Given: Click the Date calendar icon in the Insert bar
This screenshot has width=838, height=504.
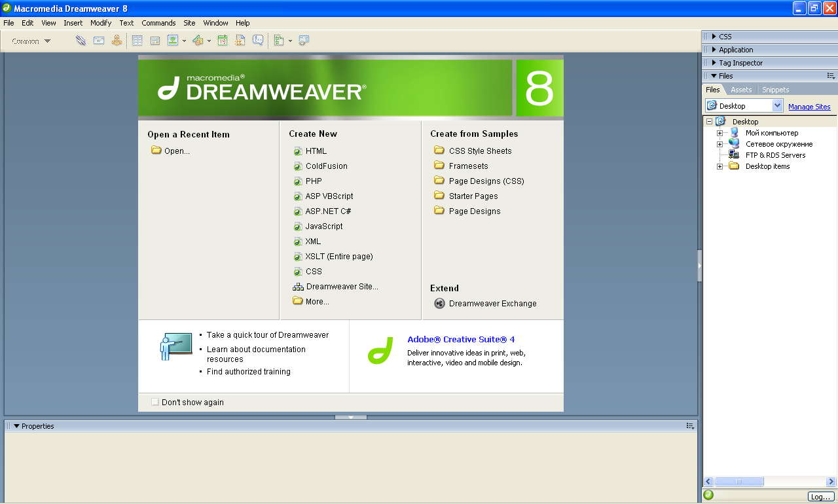Looking at the screenshot, I should pyautogui.click(x=223, y=41).
